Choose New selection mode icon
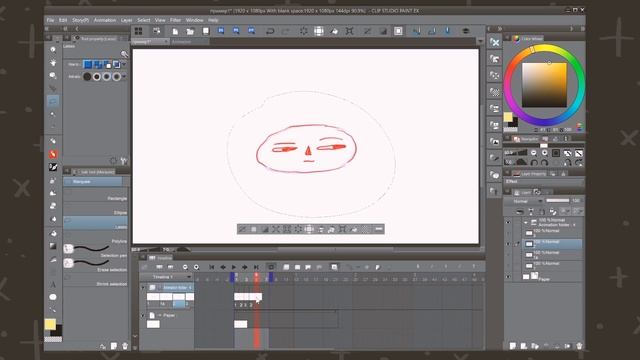Image resolution: width=640 pixels, height=360 pixels. coord(87,64)
